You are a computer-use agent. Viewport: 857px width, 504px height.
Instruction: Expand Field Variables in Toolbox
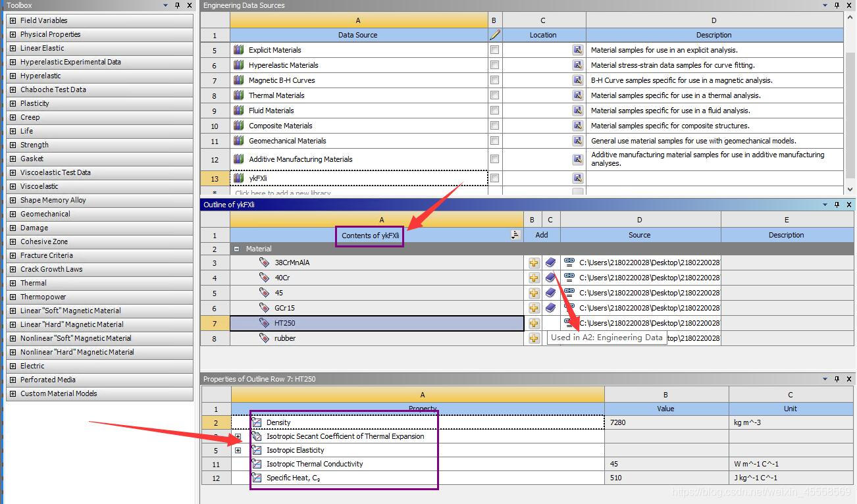click(13, 20)
